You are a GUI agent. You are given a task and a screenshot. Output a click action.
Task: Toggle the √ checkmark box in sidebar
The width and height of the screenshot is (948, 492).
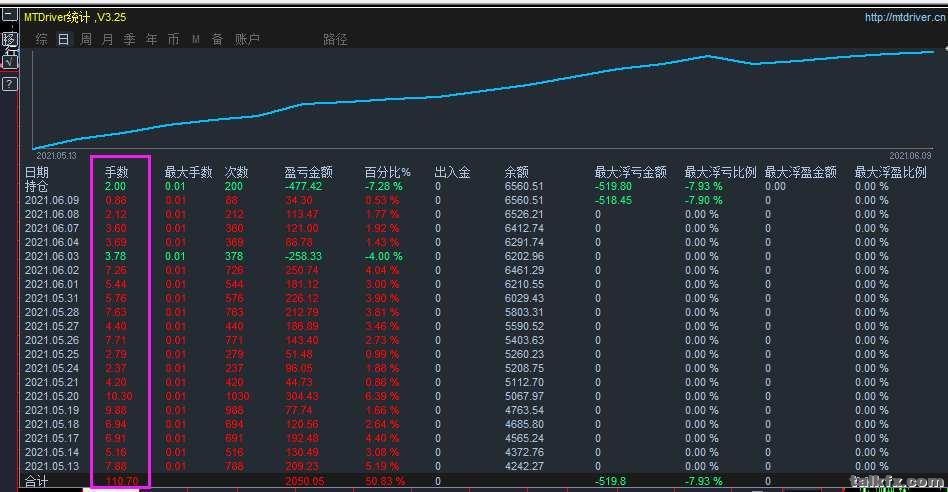pyautogui.click(x=10, y=62)
